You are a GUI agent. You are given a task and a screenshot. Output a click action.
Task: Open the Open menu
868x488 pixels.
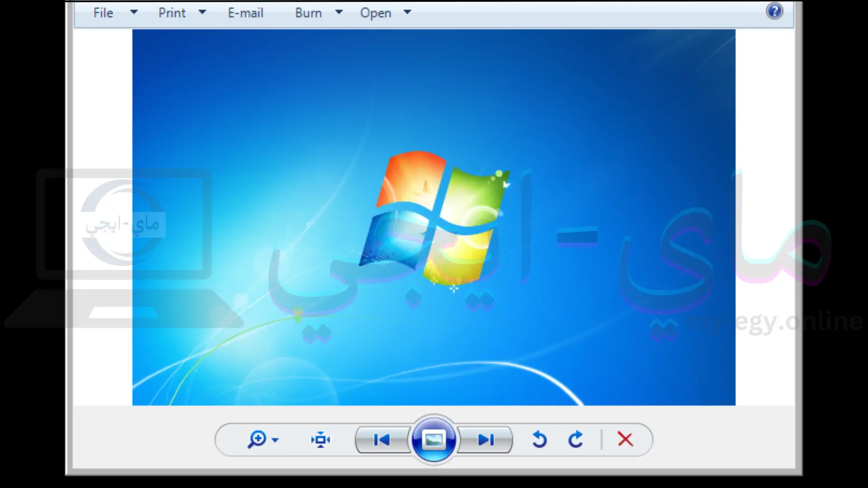(x=375, y=13)
